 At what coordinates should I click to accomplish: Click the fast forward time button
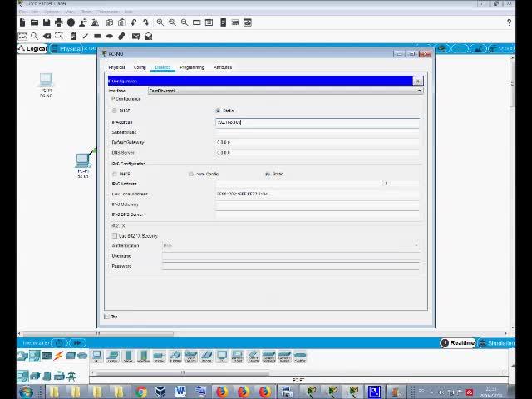tap(77, 343)
